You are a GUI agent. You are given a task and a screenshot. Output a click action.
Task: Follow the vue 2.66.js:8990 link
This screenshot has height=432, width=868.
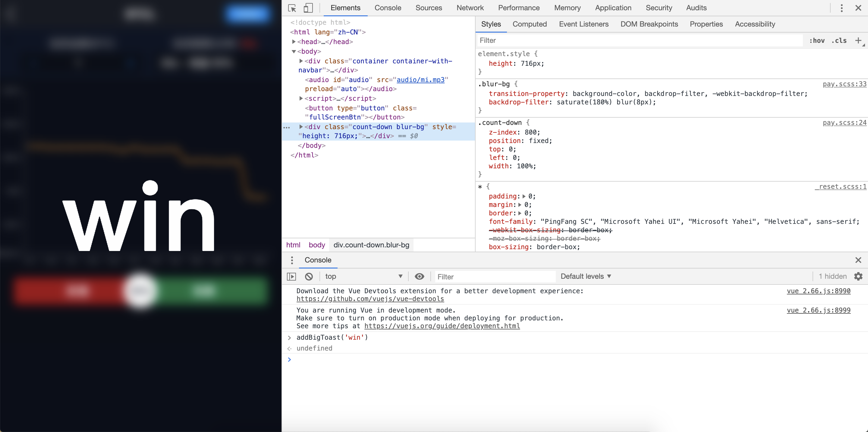click(x=819, y=291)
